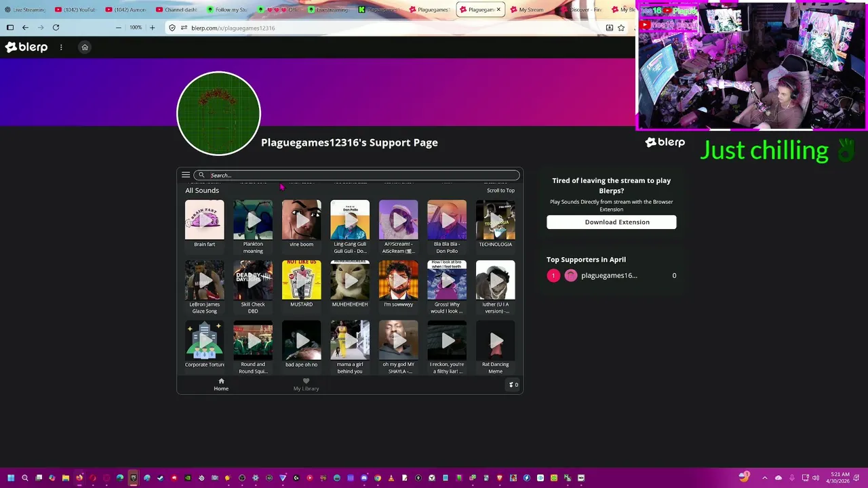Click the blerp logo in the header
Screen dimensions: 868x488
coord(26,47)
